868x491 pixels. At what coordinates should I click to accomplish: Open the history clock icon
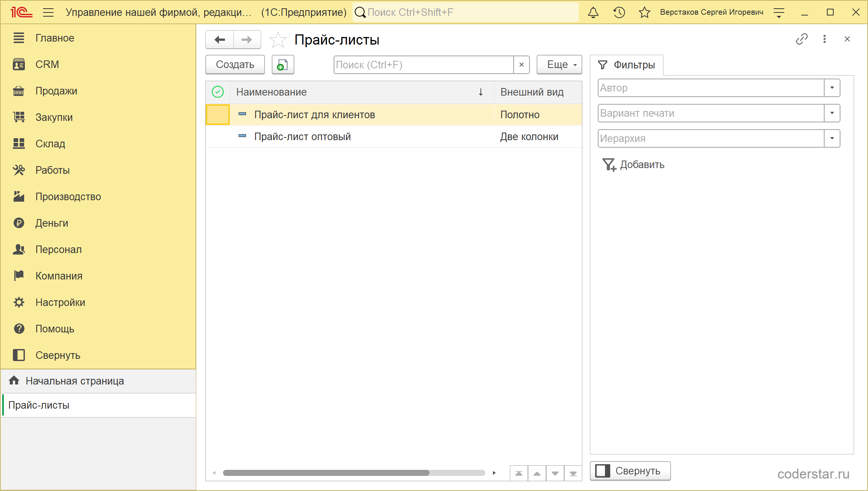tap(619, 12)
